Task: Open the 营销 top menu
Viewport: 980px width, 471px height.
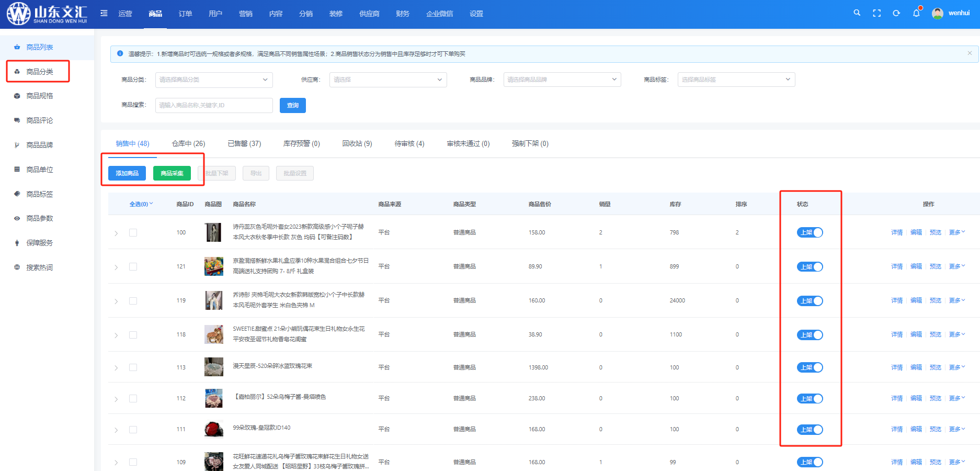Action: pos(245,14)
